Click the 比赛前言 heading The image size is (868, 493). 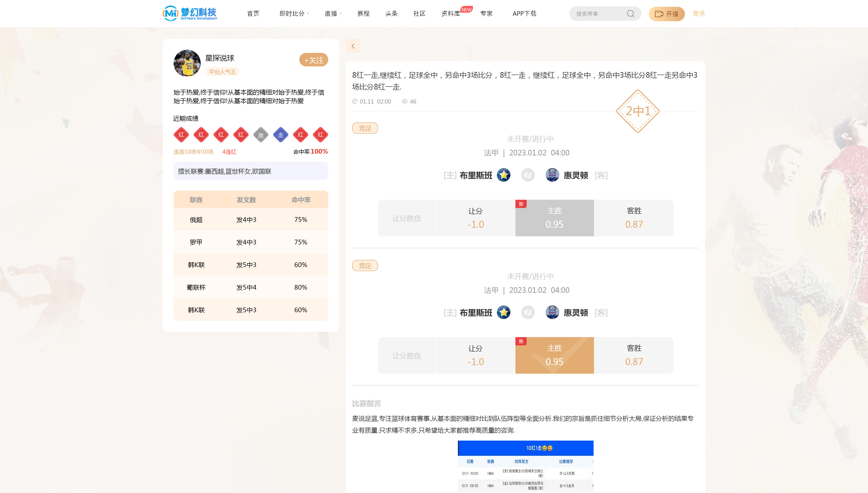366,404
